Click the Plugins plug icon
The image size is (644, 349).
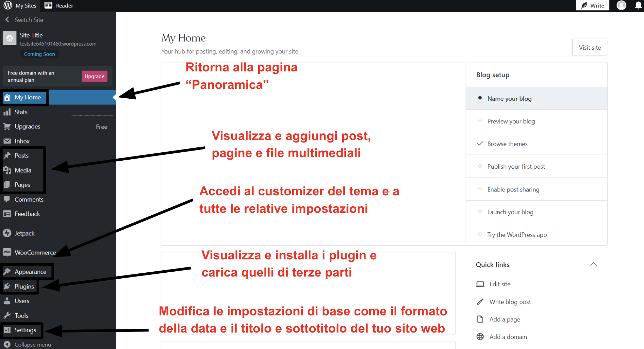click(7, 286)
